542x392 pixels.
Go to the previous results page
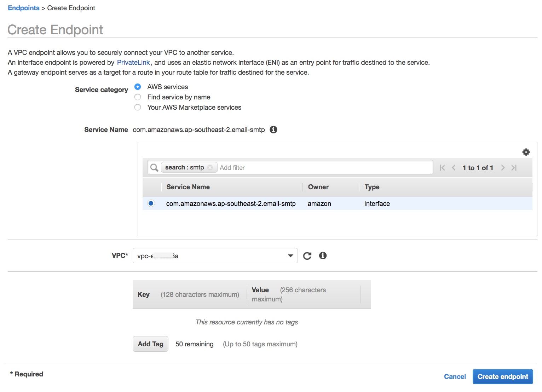454,168
